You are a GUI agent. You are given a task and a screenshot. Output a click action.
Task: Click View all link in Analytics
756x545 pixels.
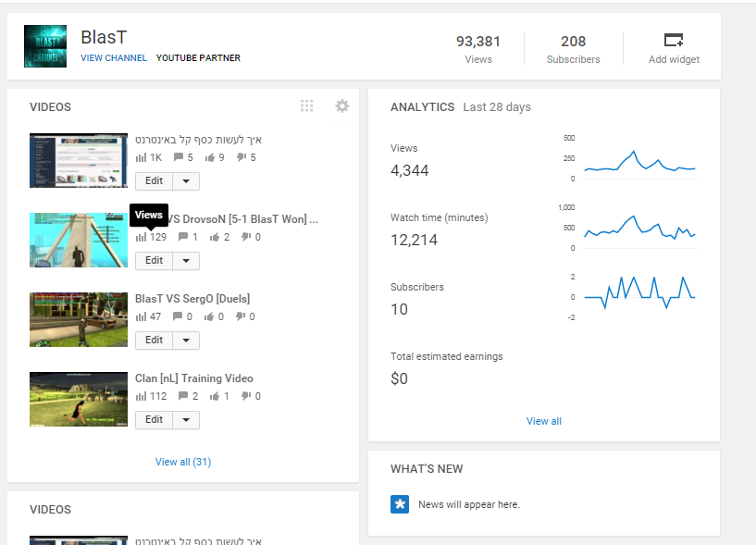coord(544,421)
